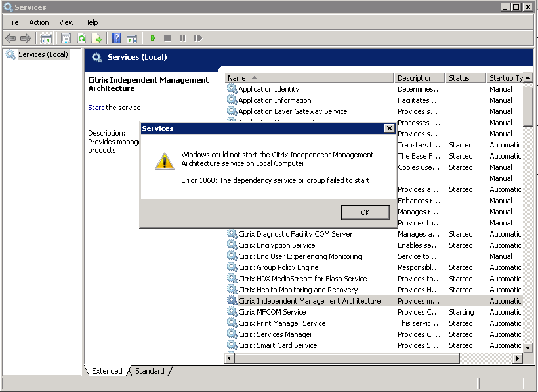Open the Help toolbar icon

point(116,38)
